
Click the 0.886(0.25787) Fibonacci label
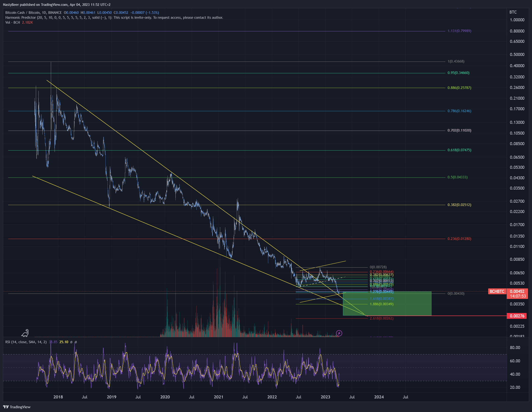coord(459,88)
